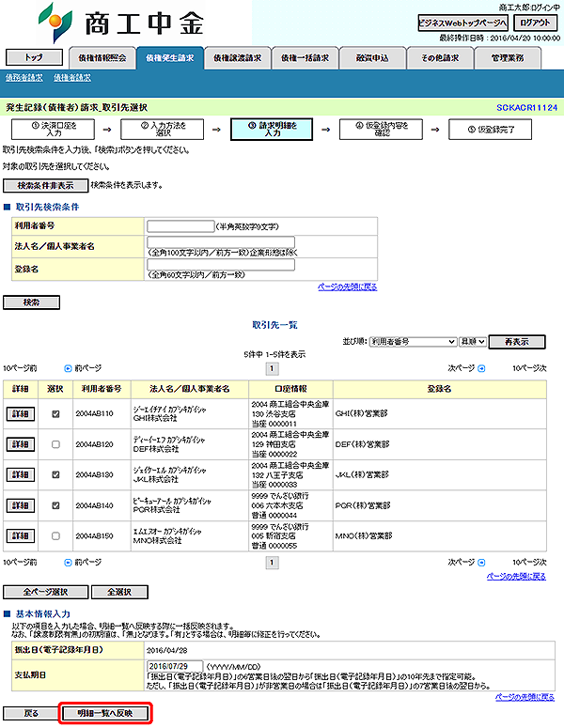Click top page number 1 button

[272, 368]
